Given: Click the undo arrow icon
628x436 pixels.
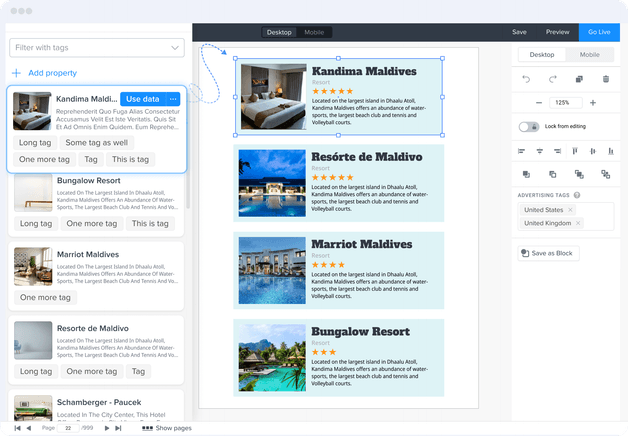Looking at the screenshot, I should [526, 79].
